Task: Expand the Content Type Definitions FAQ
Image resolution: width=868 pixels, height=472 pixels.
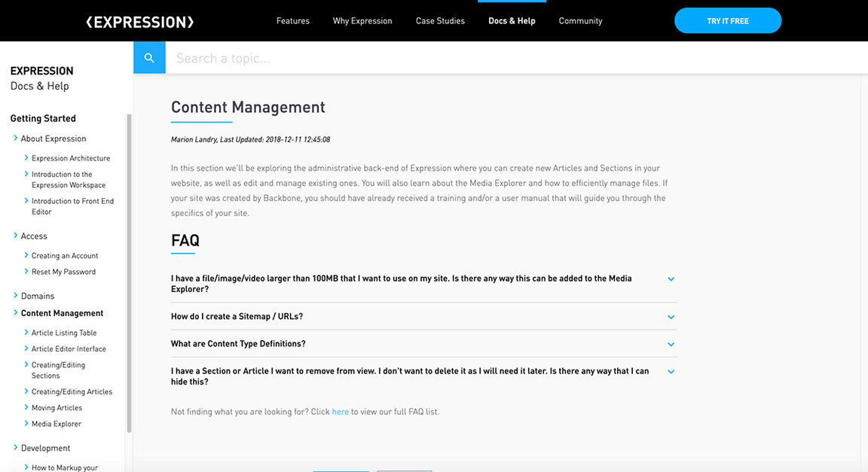Action: pos(671,344)
